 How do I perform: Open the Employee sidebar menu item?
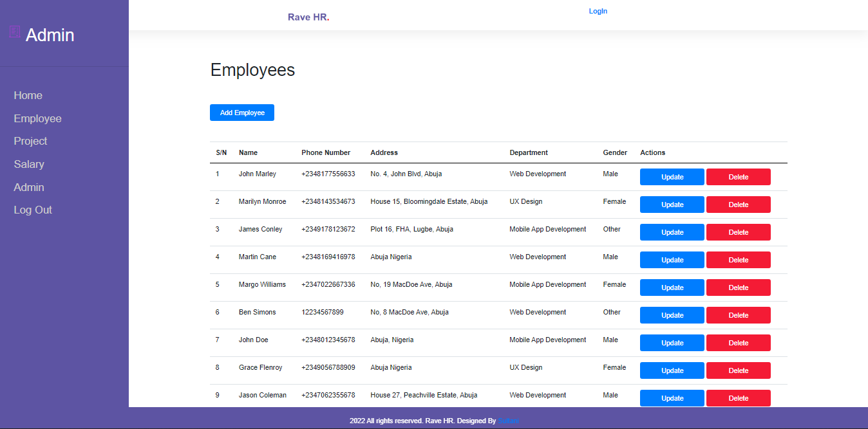(x=38, y=119)
